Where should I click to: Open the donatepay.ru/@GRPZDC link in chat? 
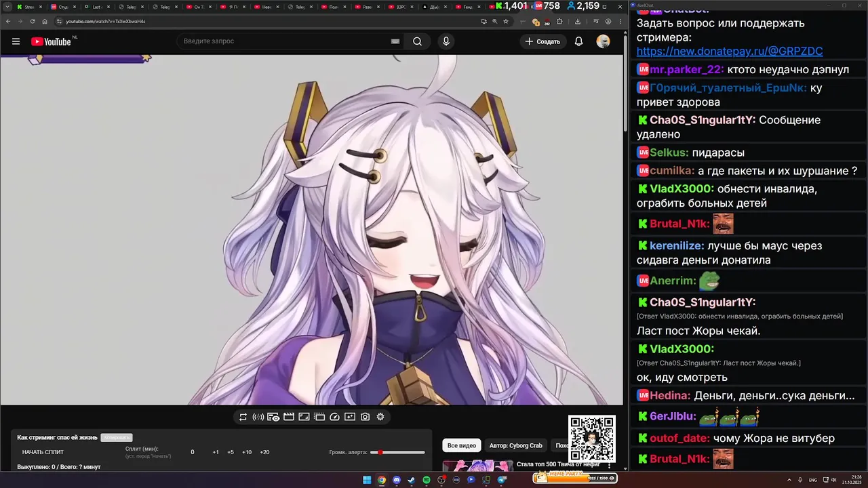tap(730, 51)
